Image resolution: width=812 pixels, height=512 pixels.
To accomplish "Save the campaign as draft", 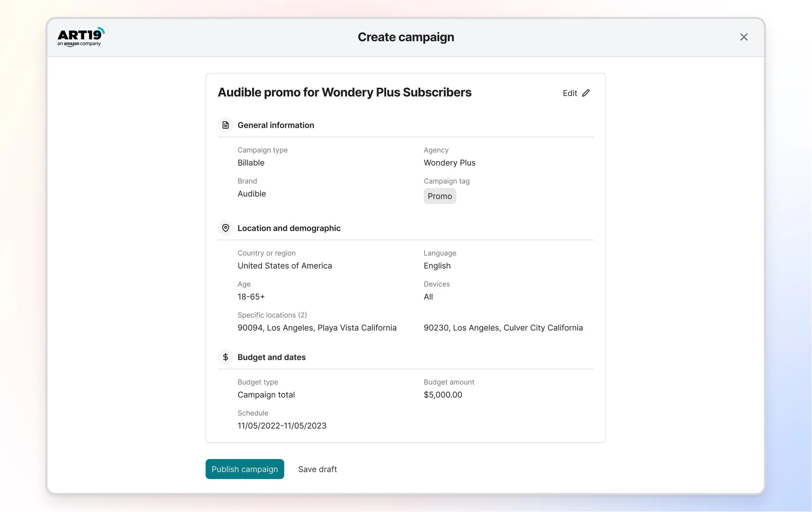I will tap(317, 469).
